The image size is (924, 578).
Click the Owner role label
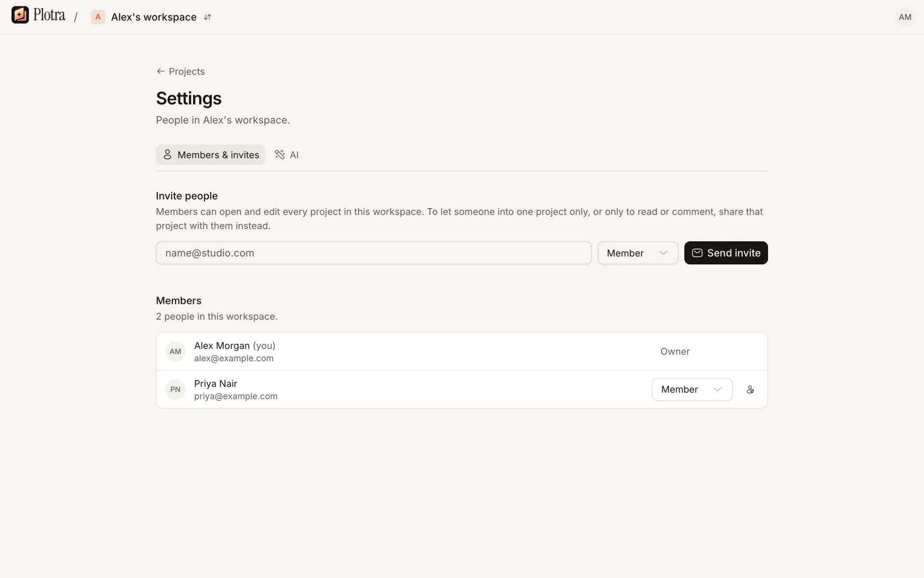675,352
